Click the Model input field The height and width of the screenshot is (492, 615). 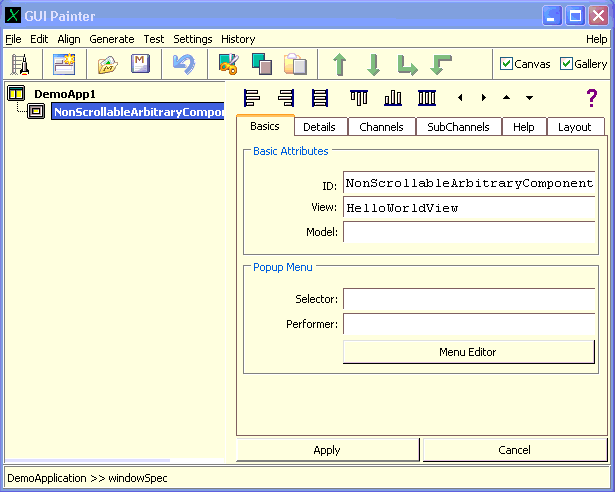coord(469,232)
